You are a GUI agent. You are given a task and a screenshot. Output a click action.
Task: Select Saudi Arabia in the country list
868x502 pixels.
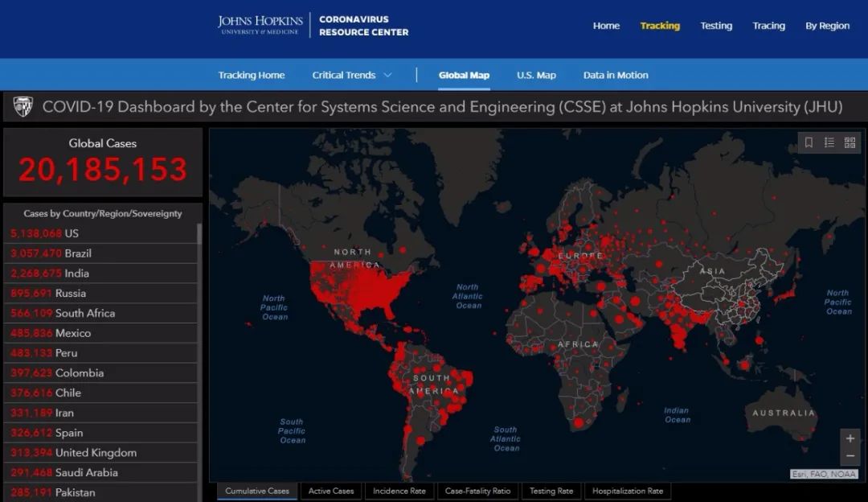[100, 472]
